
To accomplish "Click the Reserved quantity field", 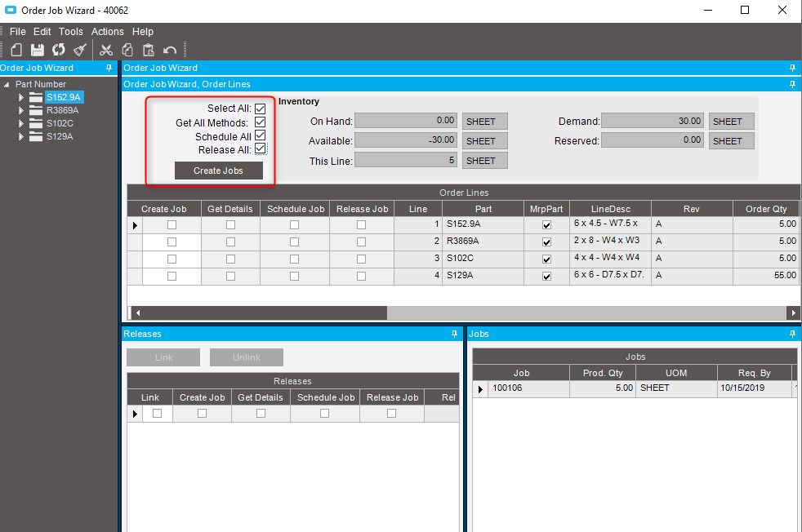I will click(x=653, y=140).
